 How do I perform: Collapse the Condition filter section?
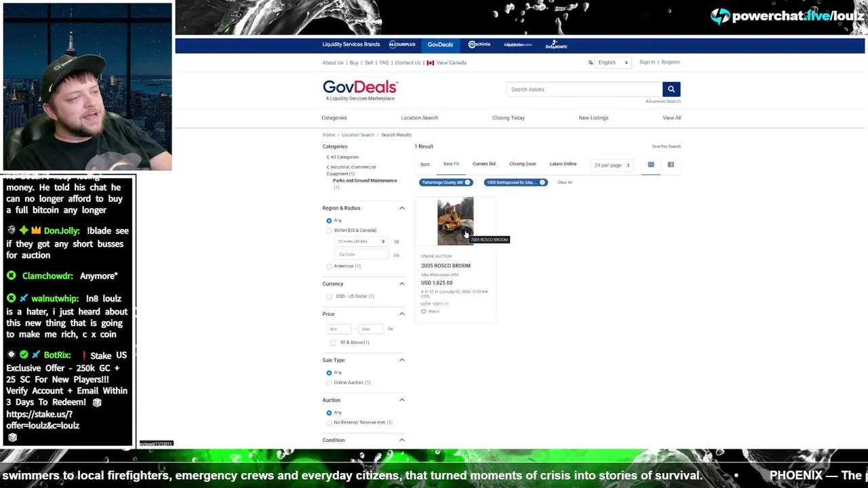[401, 440]
